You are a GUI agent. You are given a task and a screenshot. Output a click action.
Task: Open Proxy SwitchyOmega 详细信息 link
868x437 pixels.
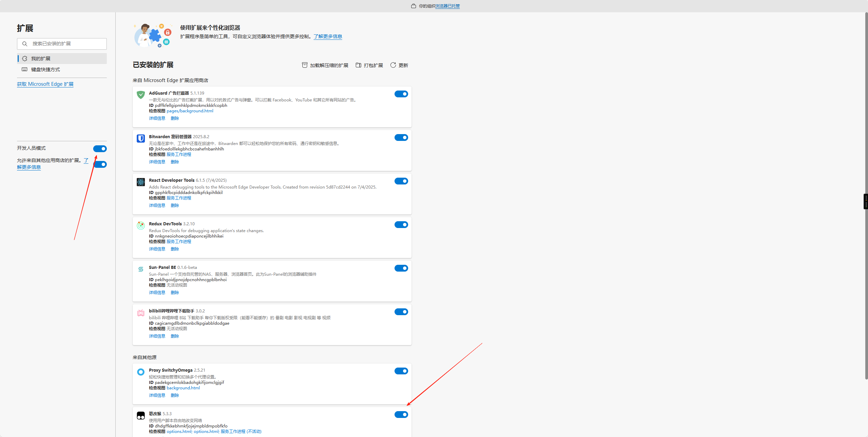pyautogui.click(x=157, y=395)
